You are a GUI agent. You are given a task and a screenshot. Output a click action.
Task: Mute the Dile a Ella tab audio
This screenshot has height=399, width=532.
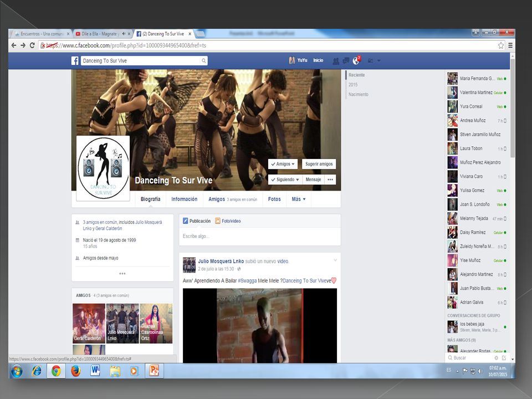(x=124, y=34)
